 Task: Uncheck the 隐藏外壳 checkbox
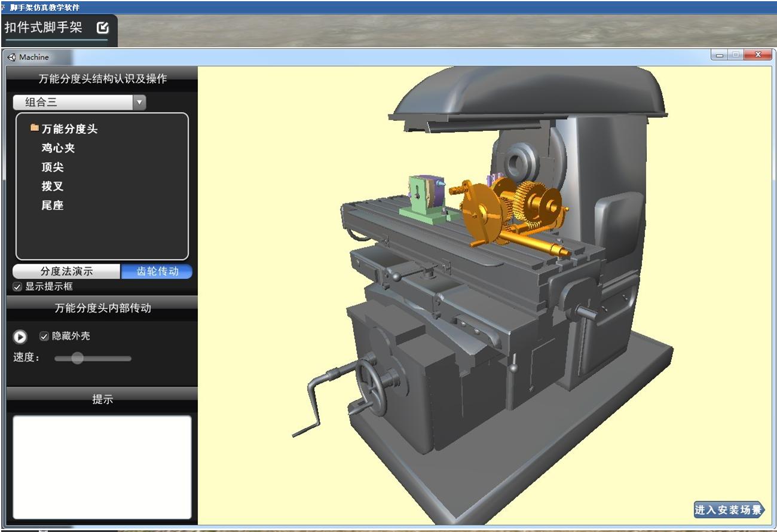[44, 337]
